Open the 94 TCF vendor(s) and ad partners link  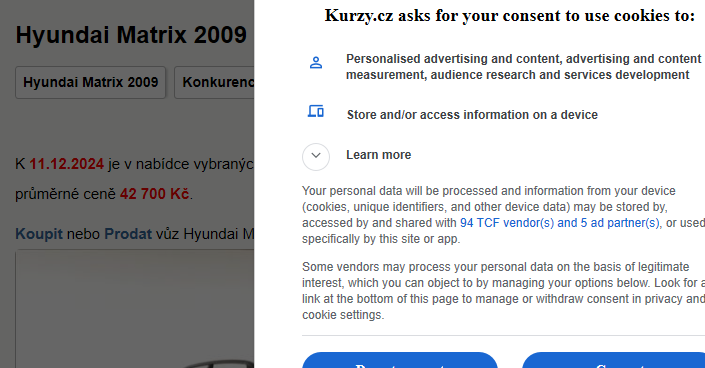pos(560,223)
